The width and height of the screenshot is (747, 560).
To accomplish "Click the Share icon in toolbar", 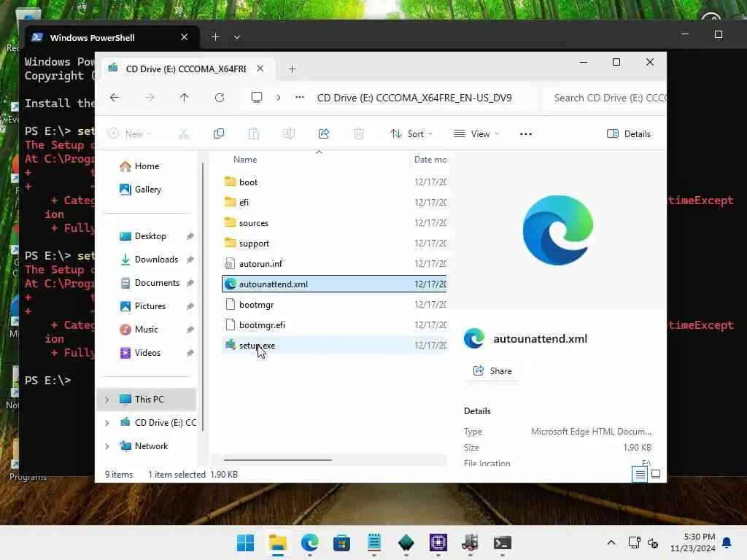I will point(324,134).
